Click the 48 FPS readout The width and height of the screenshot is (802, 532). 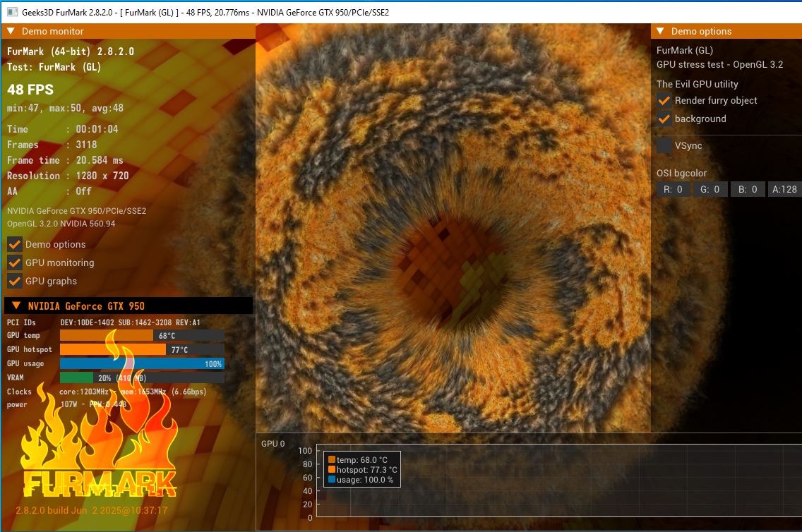coord(30,90)
